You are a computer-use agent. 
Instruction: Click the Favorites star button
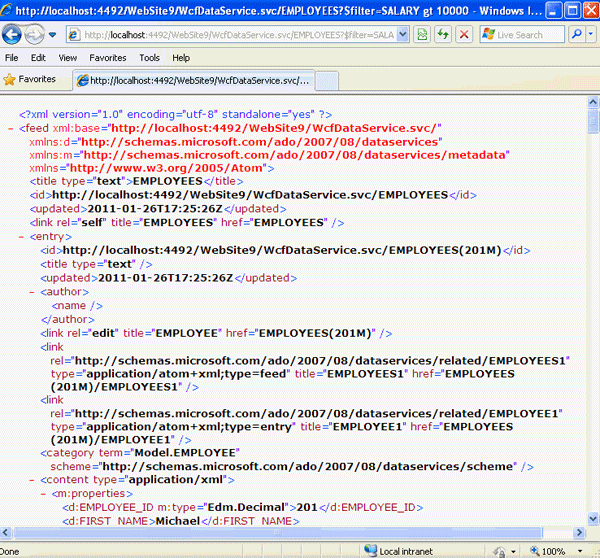(x=29, y=79)
